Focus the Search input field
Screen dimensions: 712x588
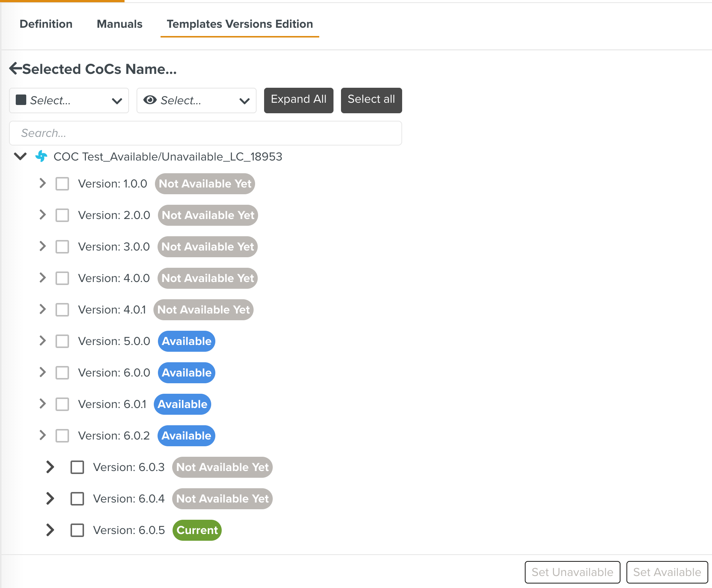click(205, 133)
